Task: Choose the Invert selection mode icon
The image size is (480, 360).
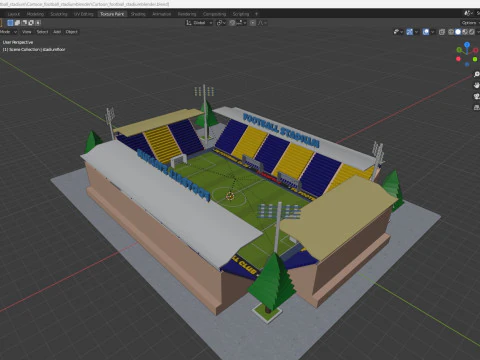Action: pyautogui.click(x=31, y=23)
